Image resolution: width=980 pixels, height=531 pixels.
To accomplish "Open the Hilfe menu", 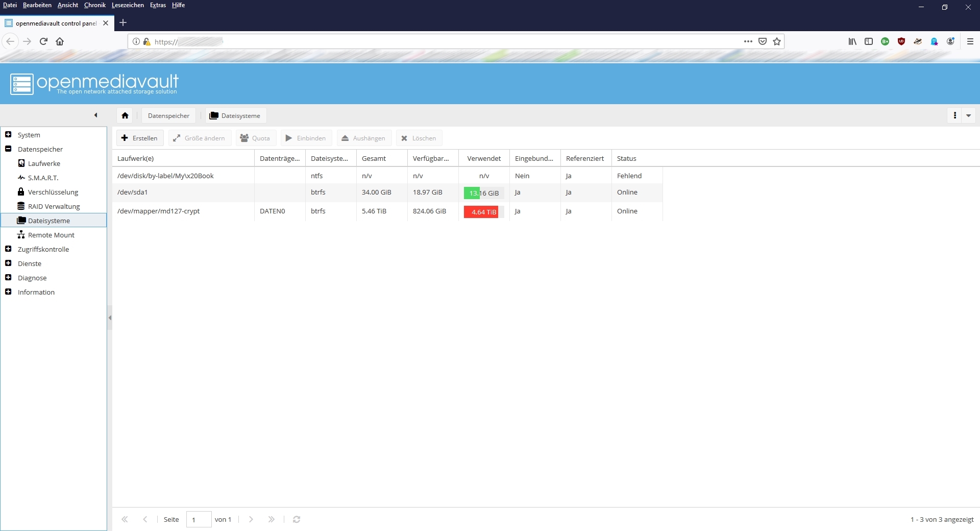I will pos(178,5).
